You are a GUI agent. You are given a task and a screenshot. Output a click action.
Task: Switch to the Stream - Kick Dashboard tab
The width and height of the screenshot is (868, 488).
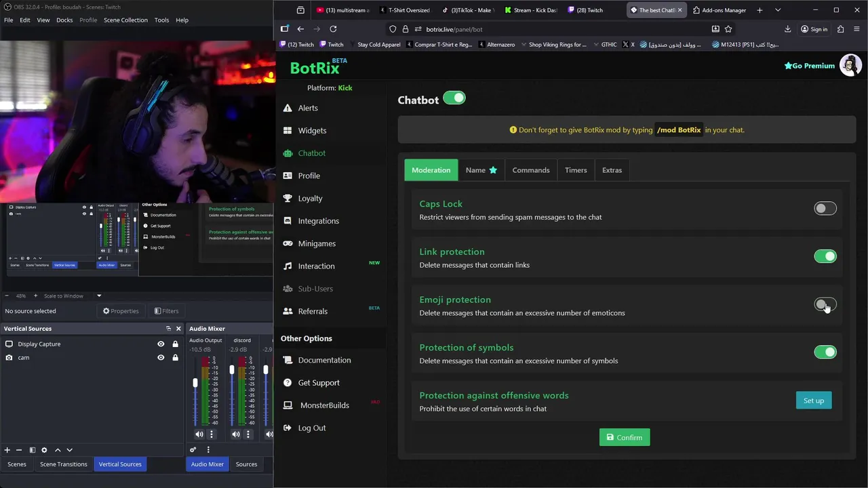531,10
